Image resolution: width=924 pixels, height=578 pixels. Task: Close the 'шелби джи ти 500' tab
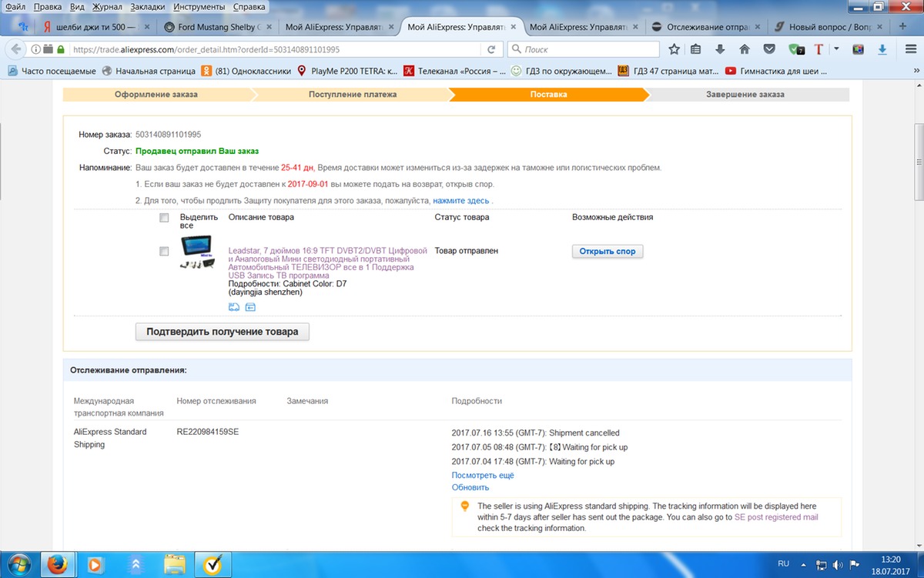(147, 27)
